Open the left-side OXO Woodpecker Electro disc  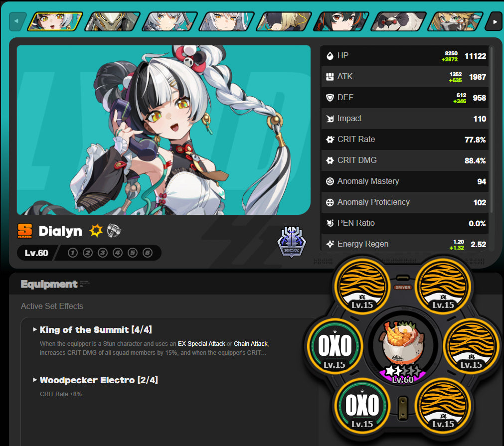[x=335, y=345]
